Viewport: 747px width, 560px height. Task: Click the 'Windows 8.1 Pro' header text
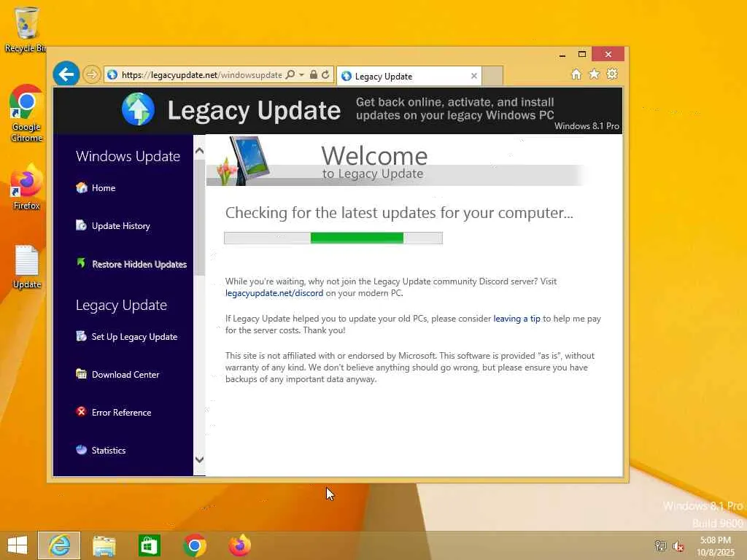pos(587,126)
